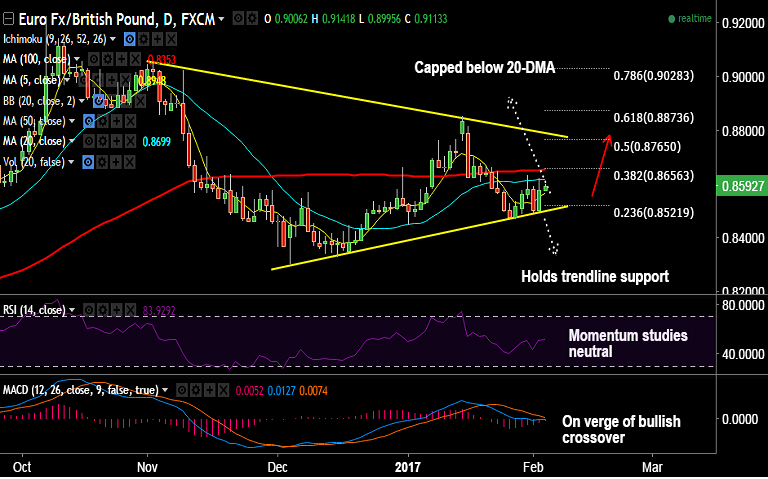Click the RSI (14, close) indicator label

pos(34,310)
